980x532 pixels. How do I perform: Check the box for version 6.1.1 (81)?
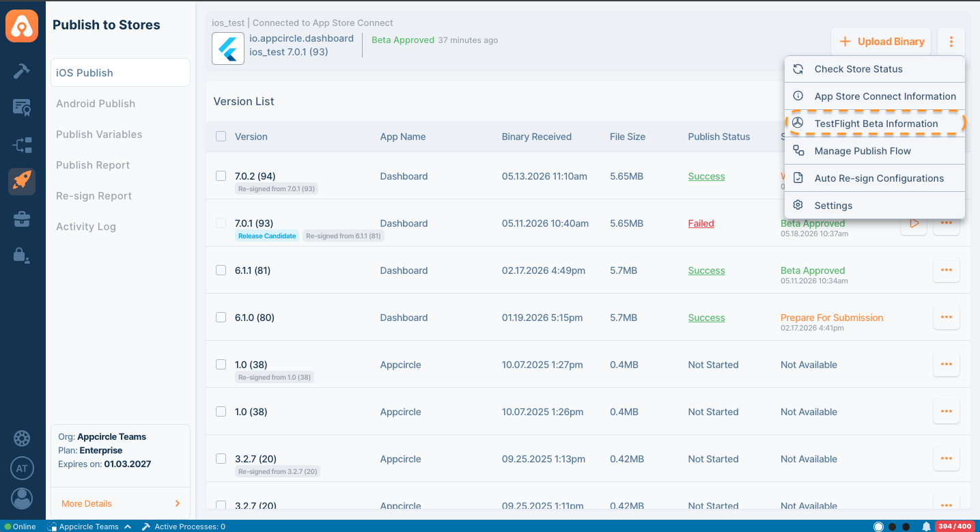pos(221,270)
